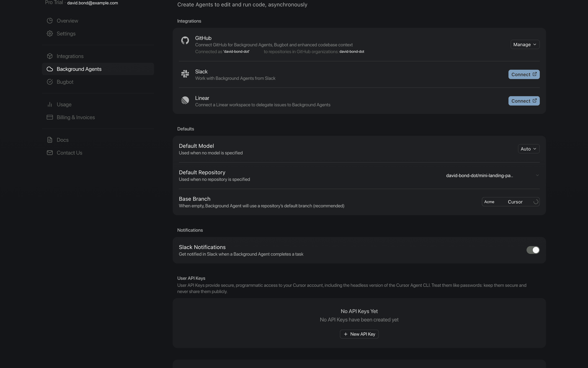Click the Base Branch input field
This screenshot has width=588, height=368.
[511, 202]
